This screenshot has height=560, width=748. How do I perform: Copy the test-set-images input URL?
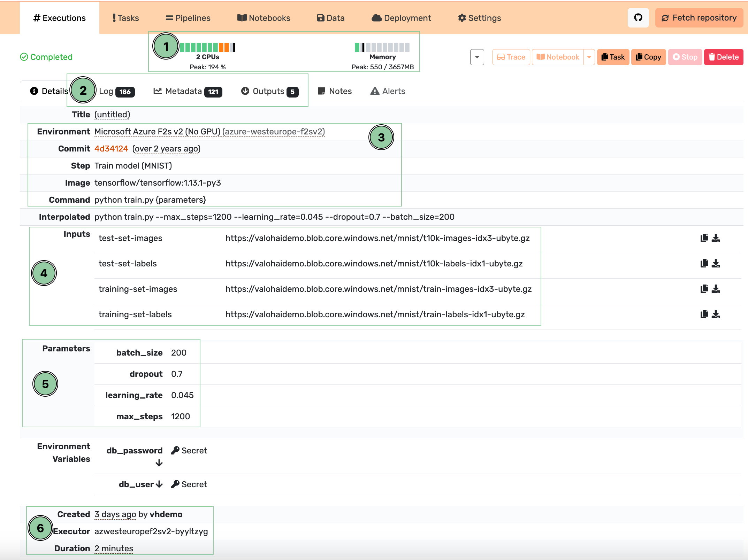(704, 238)
